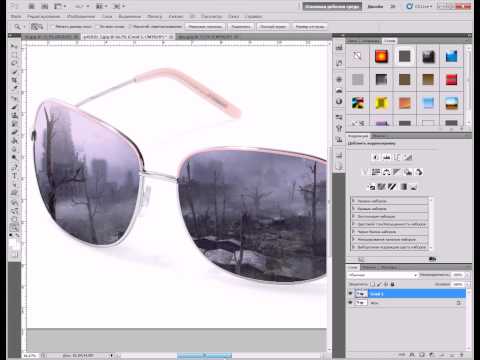Hide the Фон background layer
The width and height of the screenshot is (480, 360).
pos(350,303)
